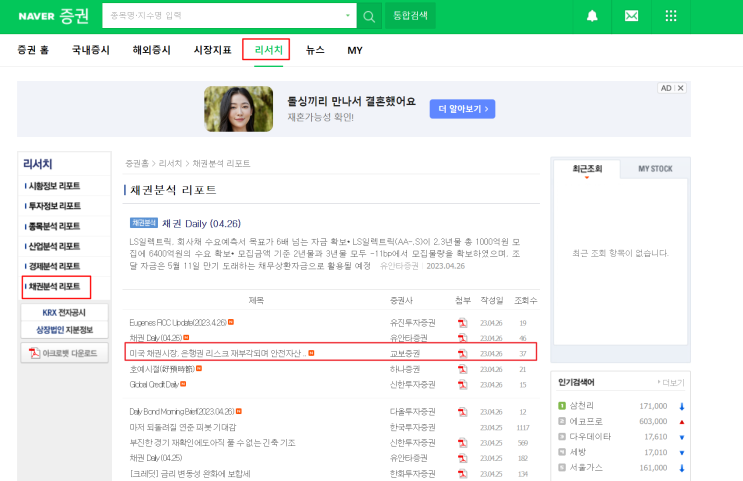Open popular stock 삼천리
This screenshot has height=481, width=743.
pyautogui.click(x=581, y=406)
